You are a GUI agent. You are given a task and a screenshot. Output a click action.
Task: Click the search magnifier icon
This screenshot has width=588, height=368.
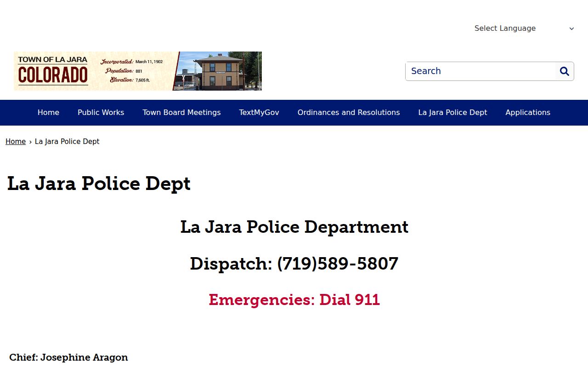565,71
